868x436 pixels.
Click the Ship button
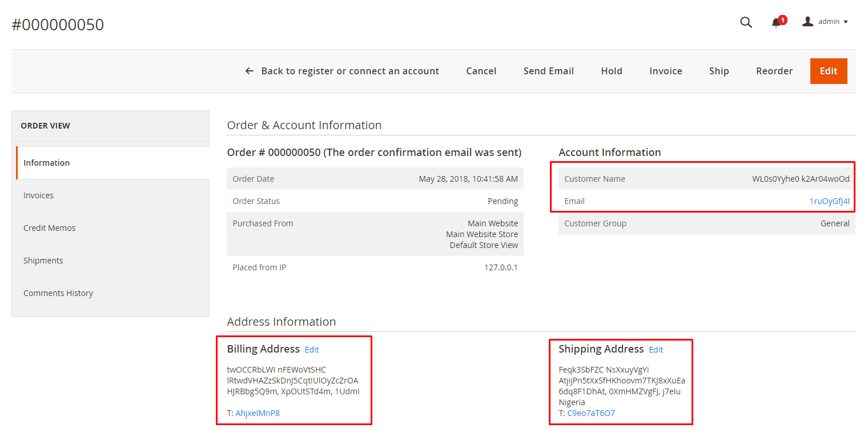point(719,71)
